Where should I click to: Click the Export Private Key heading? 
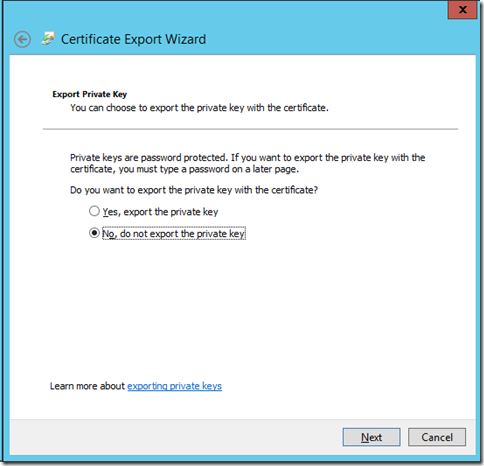point(90,94)
